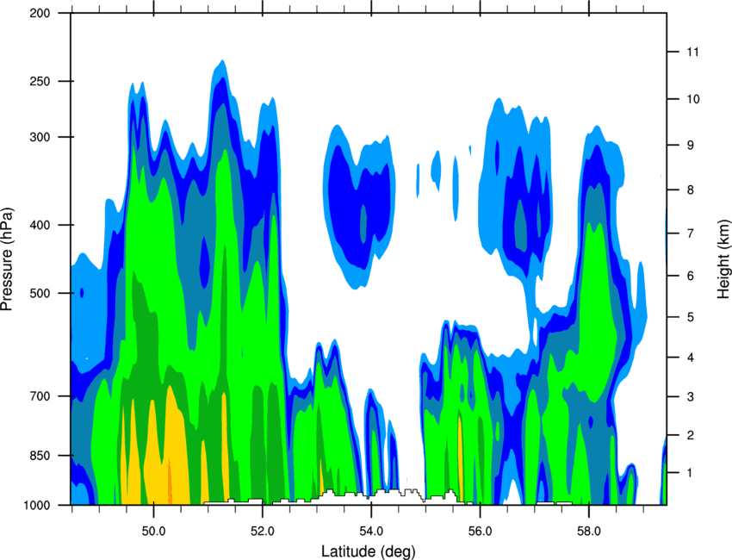The height and width of the screenshot is (560, 732).
Task: Click the 8 km height label
Action: pyautogui.click(x=690, y=190)
